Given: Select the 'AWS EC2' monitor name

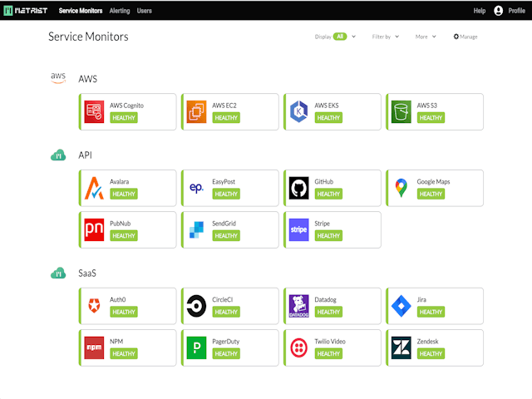Looking at the screenshot, I should 224,106.
